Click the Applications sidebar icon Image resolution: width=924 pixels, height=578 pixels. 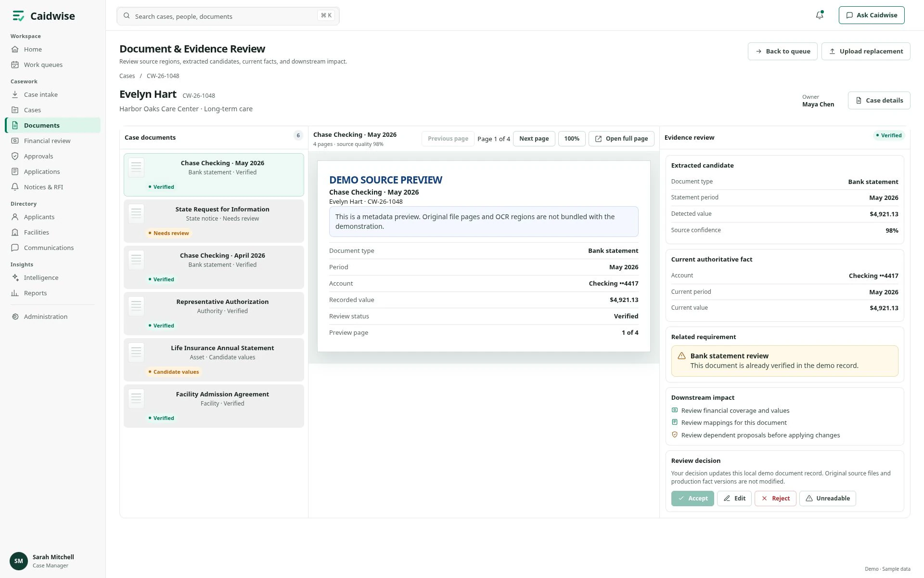click(15, 171)
